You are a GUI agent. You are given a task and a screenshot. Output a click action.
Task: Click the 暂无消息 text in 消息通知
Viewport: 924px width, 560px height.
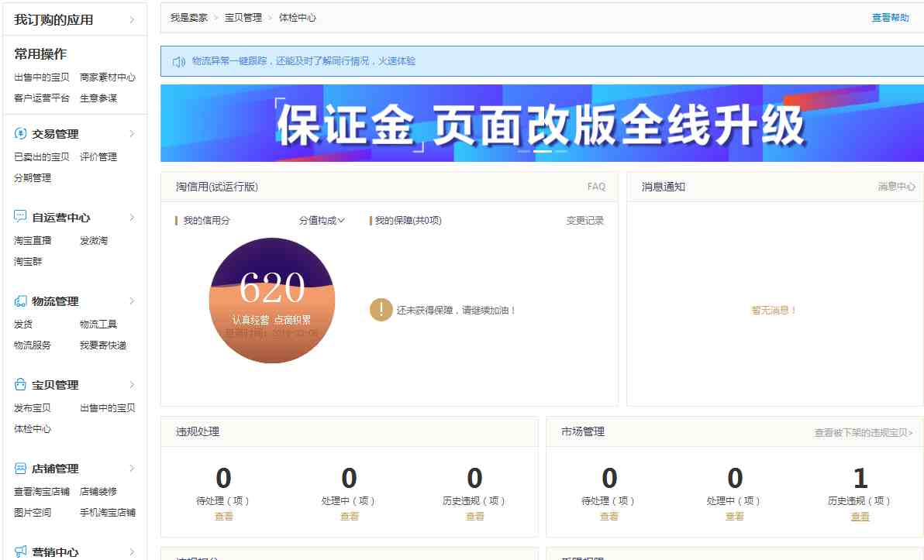773,310
